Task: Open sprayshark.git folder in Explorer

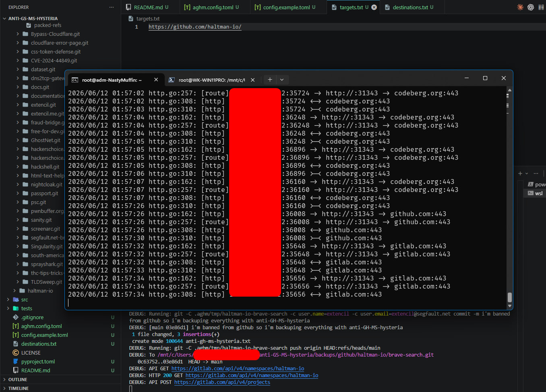Action: 47,264
